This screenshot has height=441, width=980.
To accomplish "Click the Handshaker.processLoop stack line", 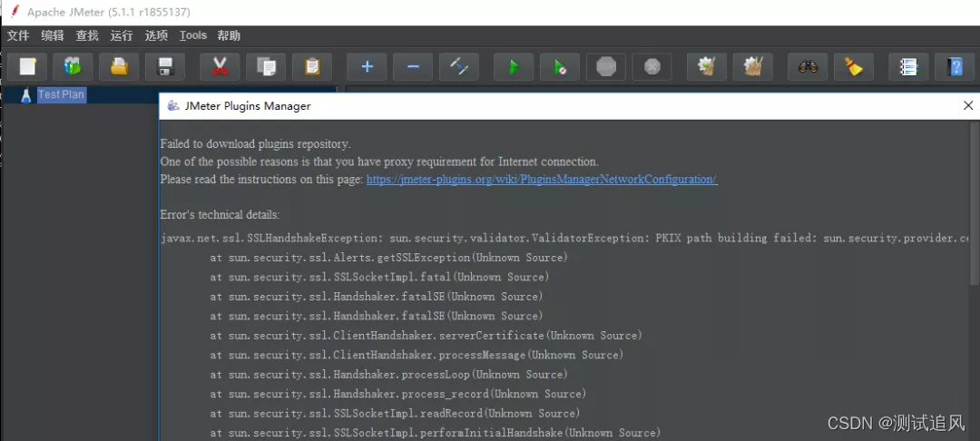I will (x=388, y=374).
